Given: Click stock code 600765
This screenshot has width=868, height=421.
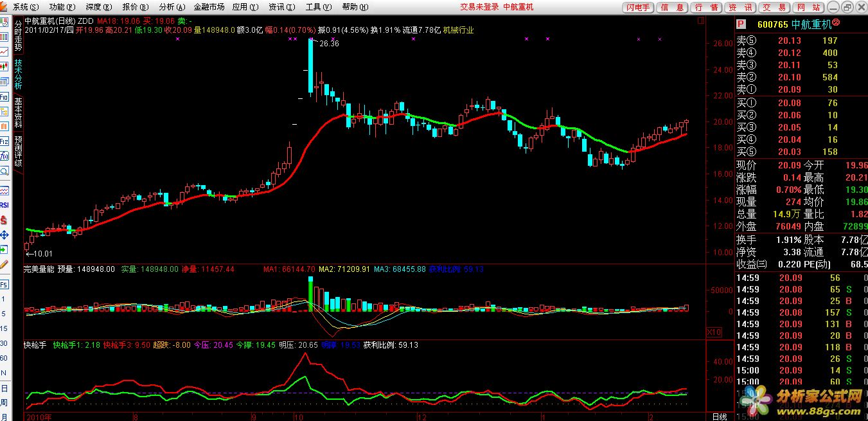Looking at the screenshot, I should 773,24.
